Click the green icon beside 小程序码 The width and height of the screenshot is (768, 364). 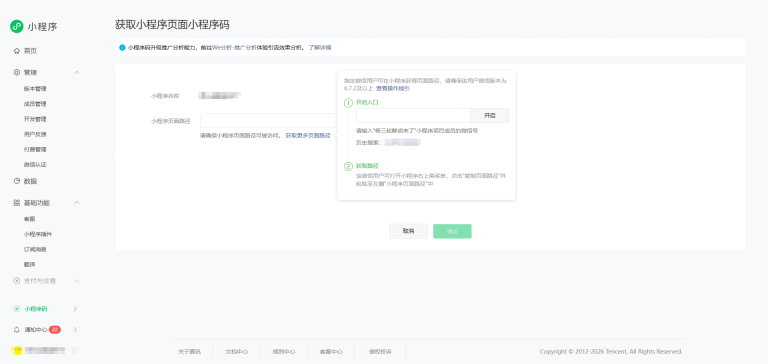(x=17, y=309)
